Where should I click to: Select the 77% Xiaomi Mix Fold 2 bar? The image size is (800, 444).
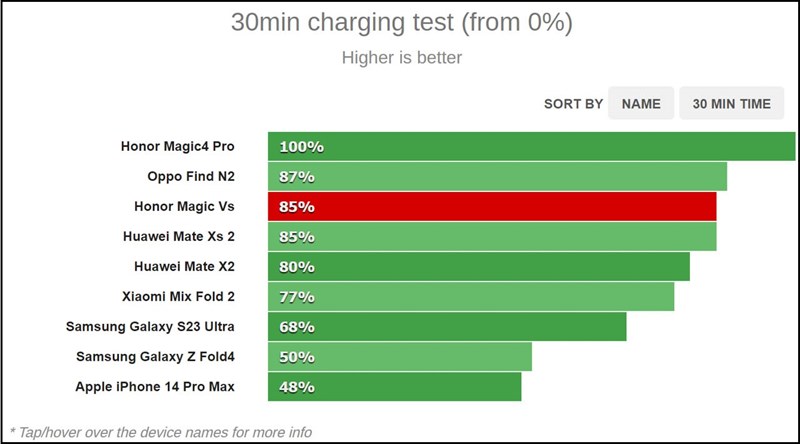tap(471, 297)
